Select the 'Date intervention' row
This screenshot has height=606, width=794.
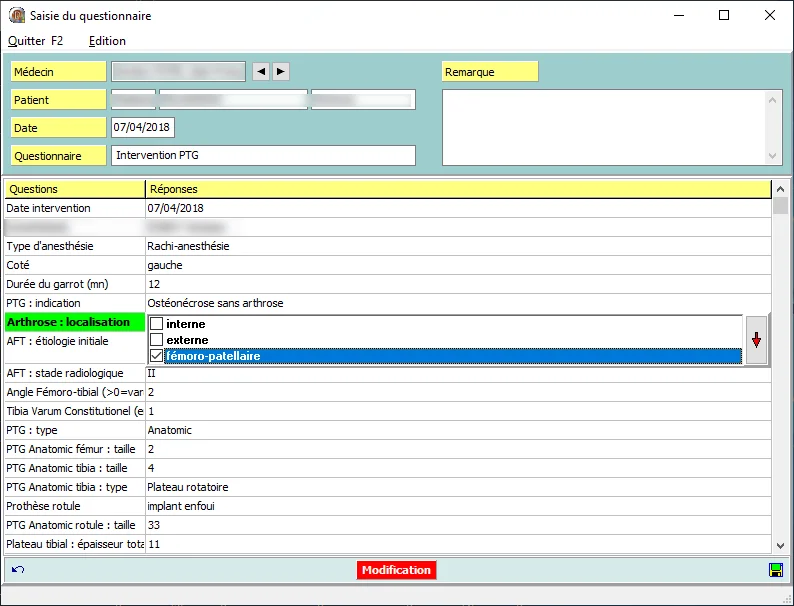(387, 208)
